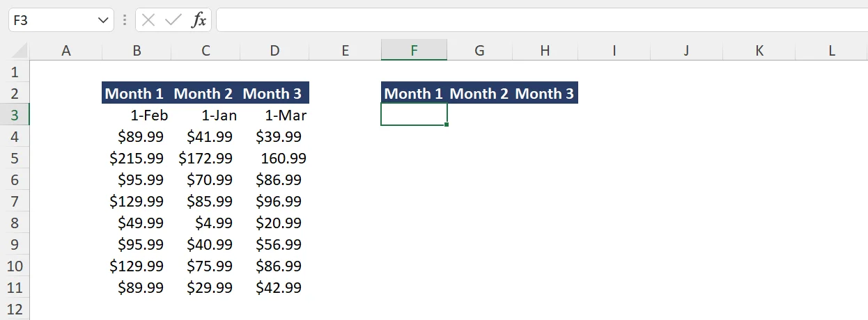868x320 pixels.
Task: Click the fill handle of cell F3
Action: pos(447,125)
